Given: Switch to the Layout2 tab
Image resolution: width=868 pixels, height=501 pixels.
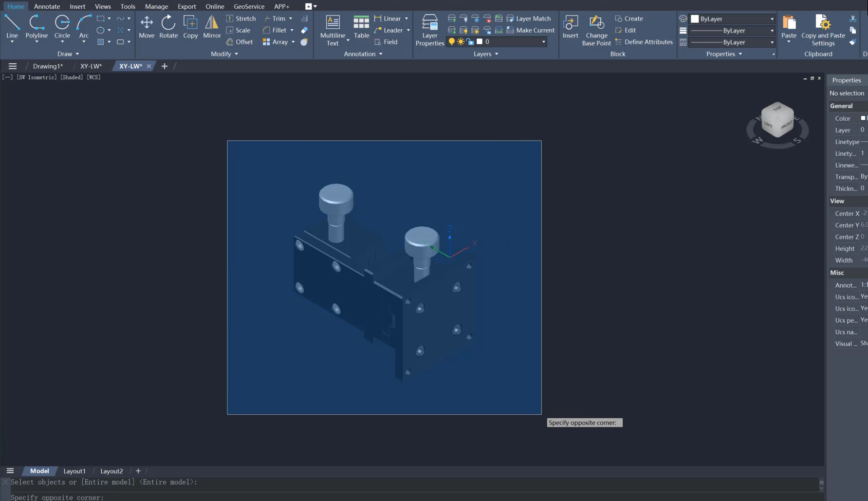Looking at the screenshot, I should [x=111, y=471].
